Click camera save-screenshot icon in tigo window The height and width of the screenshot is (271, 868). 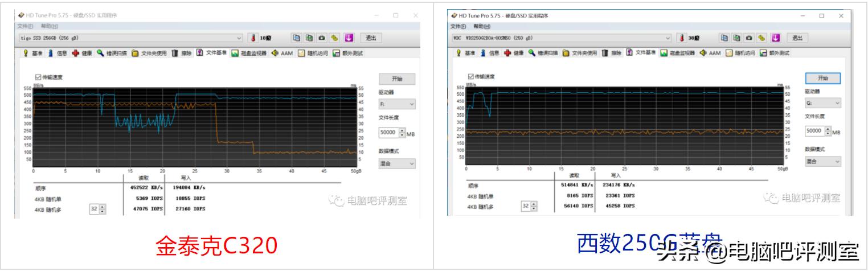pyautogui.click(x=322, y=38)
